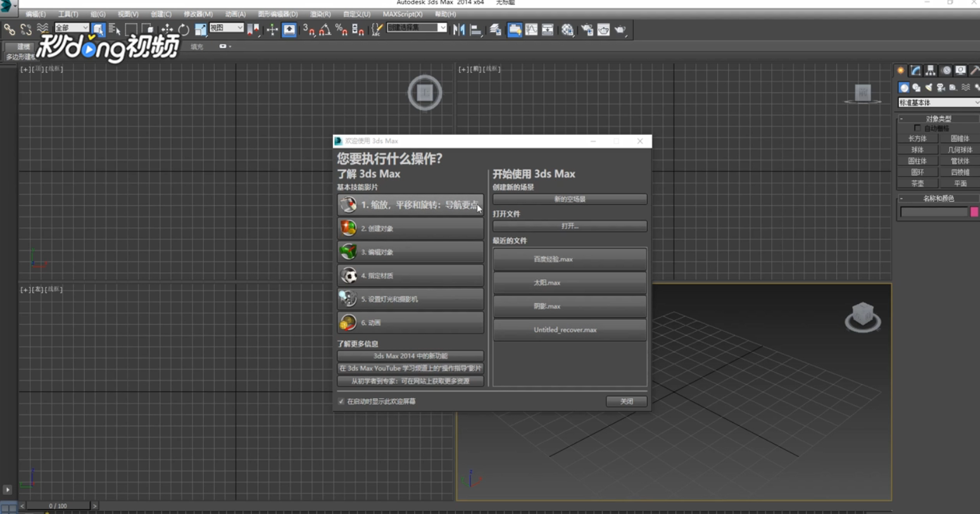Click the 打开... button in the welcome dialog

coord(570,226)
